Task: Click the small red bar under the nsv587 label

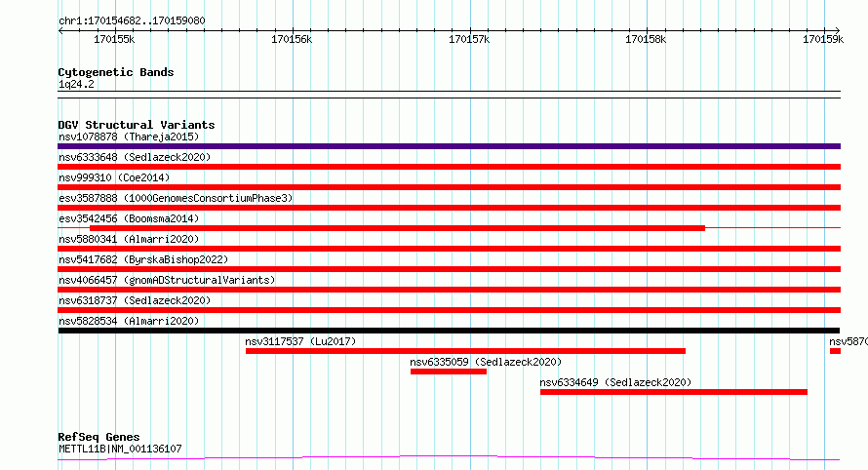Action: point(836,351)
